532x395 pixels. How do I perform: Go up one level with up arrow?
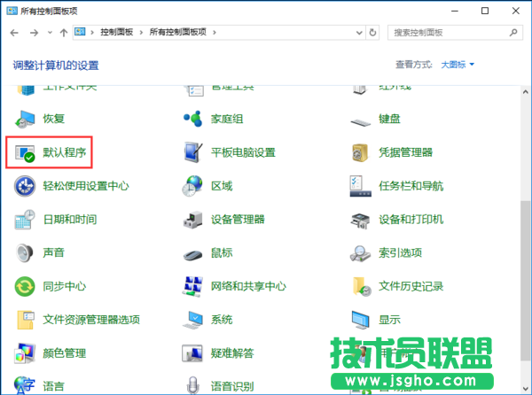[64, 33]
